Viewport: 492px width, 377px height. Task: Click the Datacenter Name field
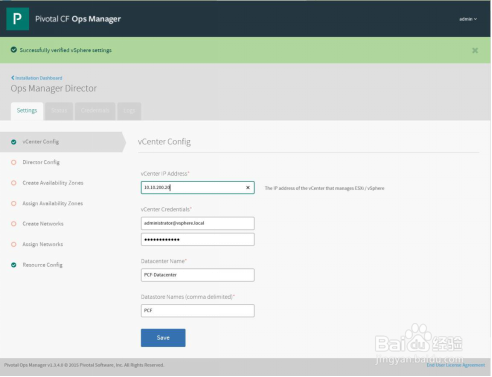(x=198, y=275)
